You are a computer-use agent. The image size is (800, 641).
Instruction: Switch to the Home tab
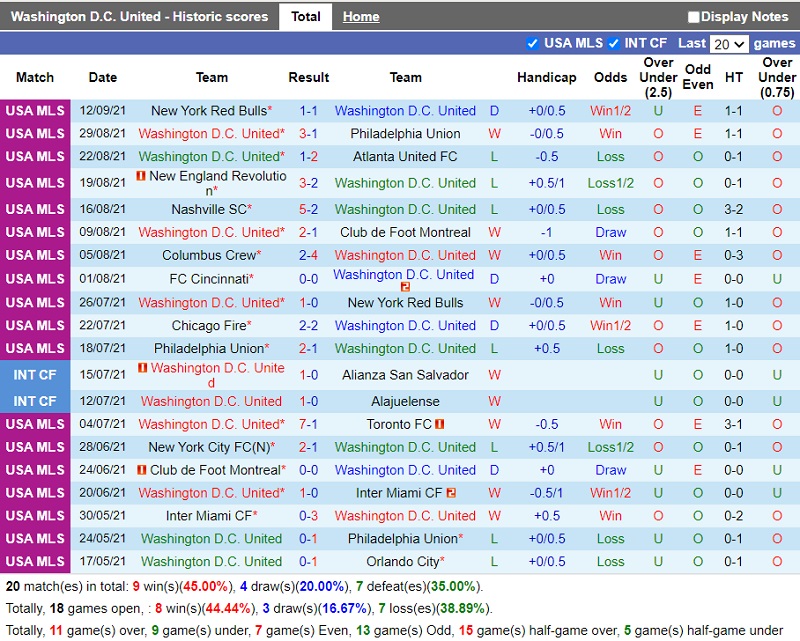(x=360, y=17)
